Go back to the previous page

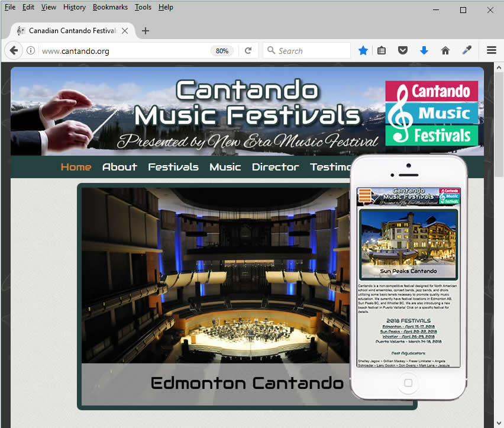pos(14,50)
